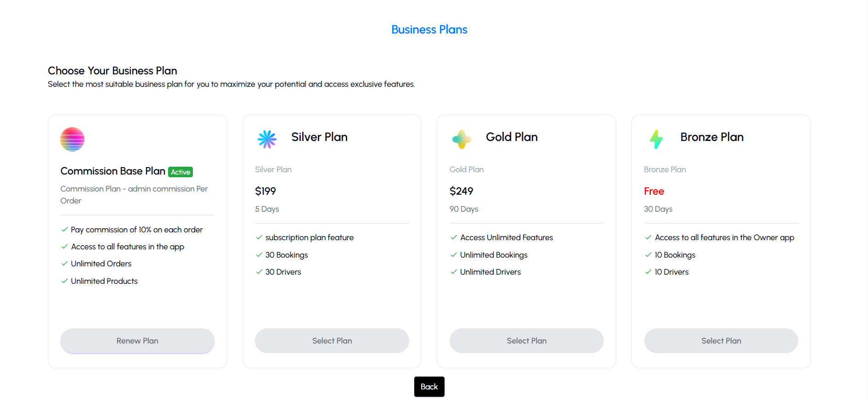Click the Bronze Plan lightning bolt icon
The height and width of the screenshot is (400, 868).
[656, 139]
